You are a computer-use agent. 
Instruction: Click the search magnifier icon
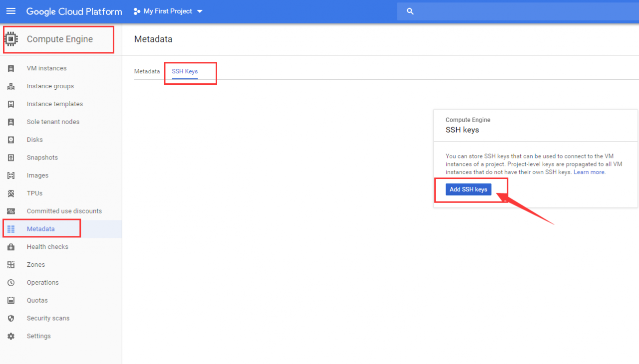[x=410, y=11]
